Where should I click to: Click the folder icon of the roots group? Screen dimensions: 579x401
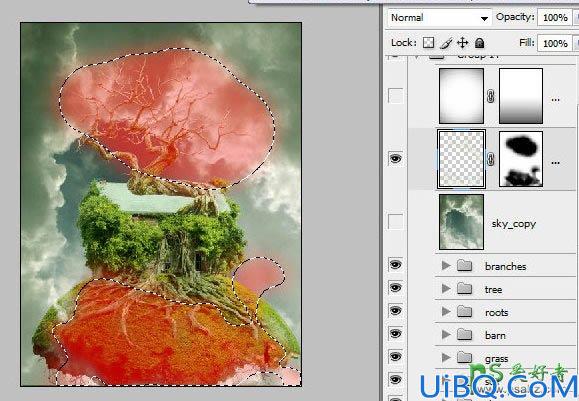[x=464, y=312]
